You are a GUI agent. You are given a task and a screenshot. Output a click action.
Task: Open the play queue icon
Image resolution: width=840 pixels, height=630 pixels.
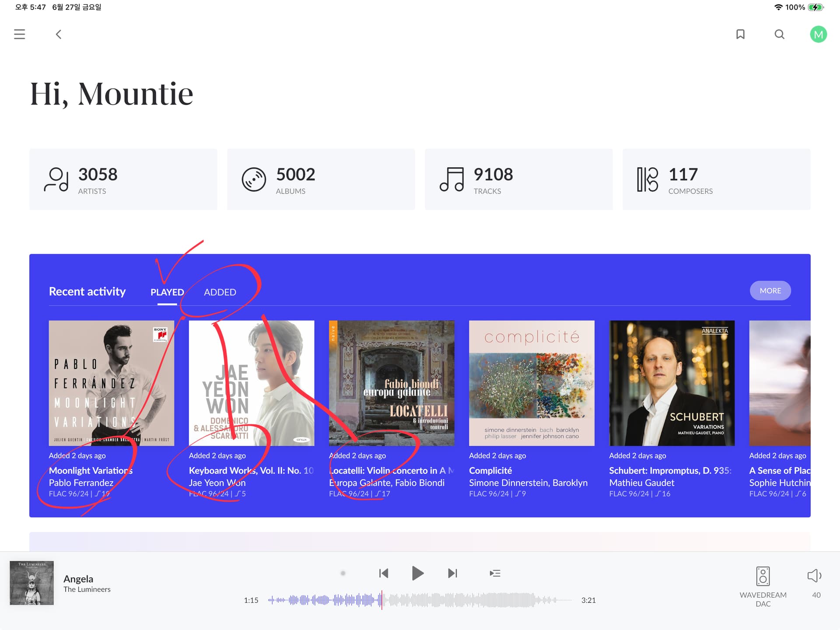pos(495,573)
